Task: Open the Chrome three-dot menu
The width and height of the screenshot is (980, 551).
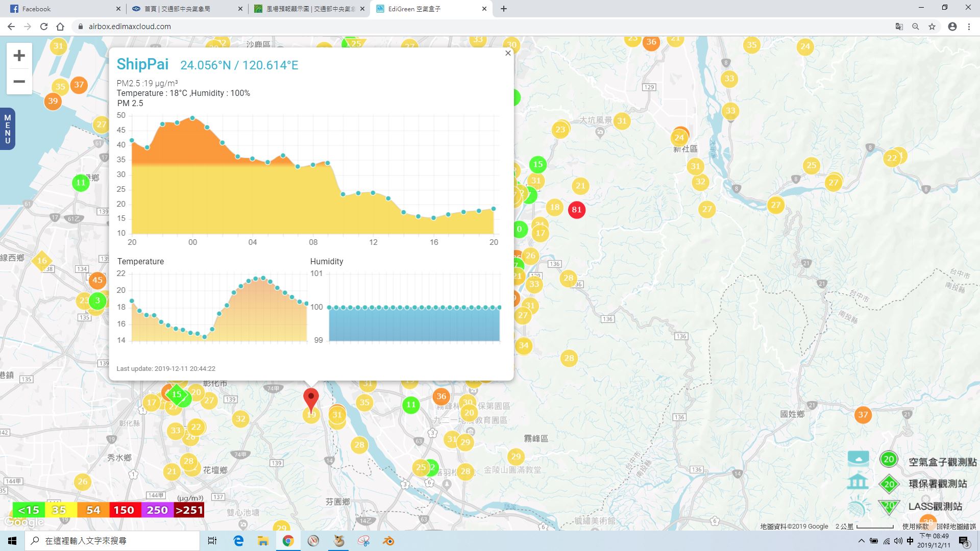Action: click(x=969, y=27)
